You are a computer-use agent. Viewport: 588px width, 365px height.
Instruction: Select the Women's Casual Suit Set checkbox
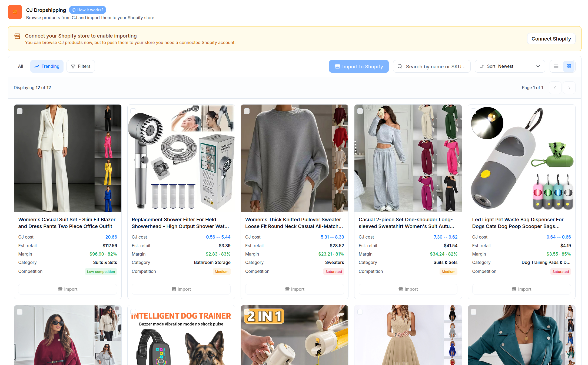pyautogui.click(x=20, y=111)
